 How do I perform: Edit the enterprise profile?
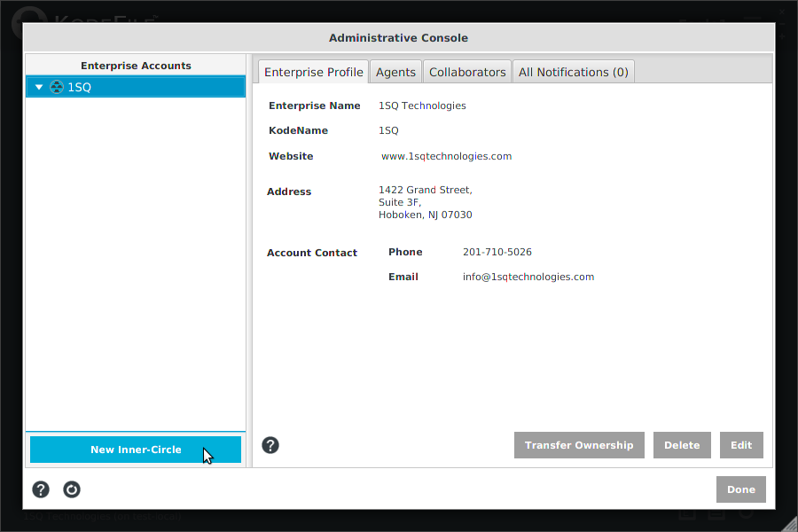tap(741, 445)
